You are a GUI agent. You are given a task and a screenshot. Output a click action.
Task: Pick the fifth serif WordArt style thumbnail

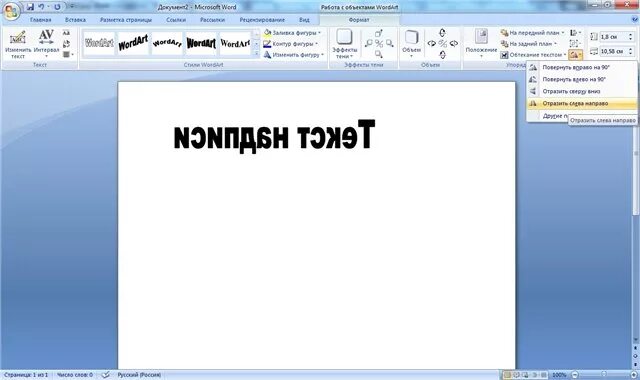(235, 43)
